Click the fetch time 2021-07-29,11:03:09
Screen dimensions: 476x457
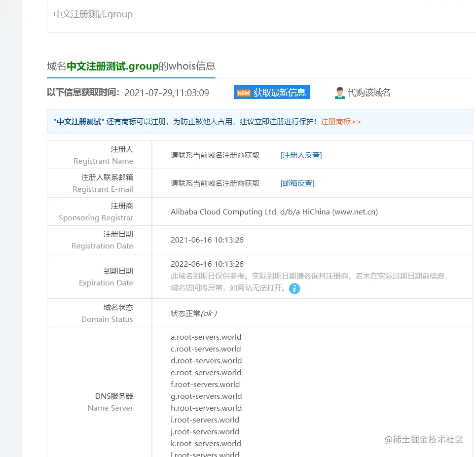[x=167, y=93]
